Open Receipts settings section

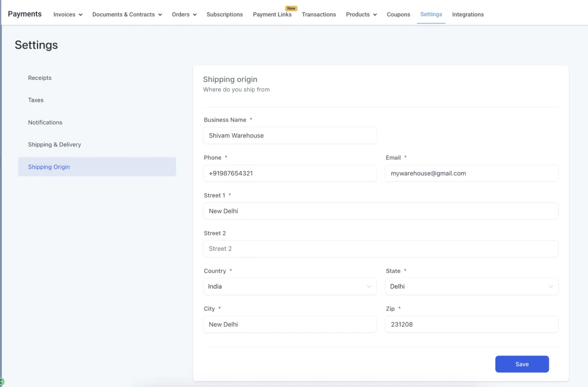point(97,78)
